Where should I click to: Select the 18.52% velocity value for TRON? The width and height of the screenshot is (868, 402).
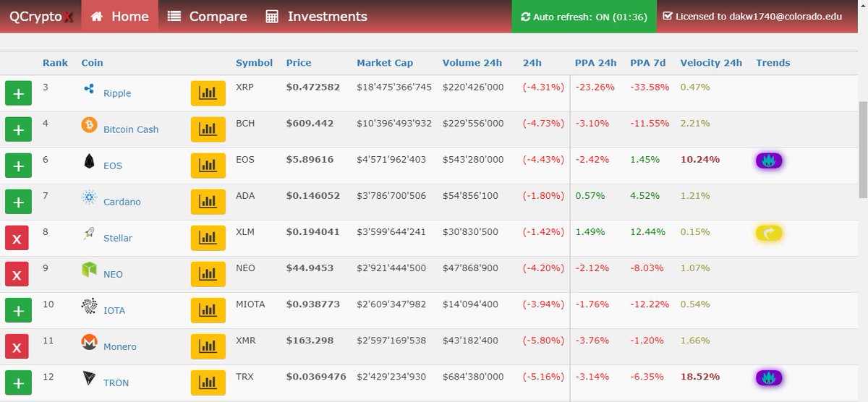coord(700,376)
